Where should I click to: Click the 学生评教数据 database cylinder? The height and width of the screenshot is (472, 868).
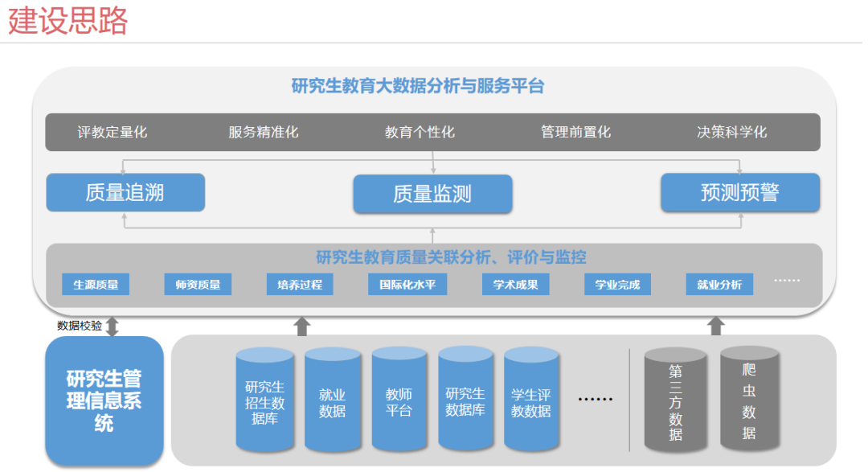pos(531,401)
